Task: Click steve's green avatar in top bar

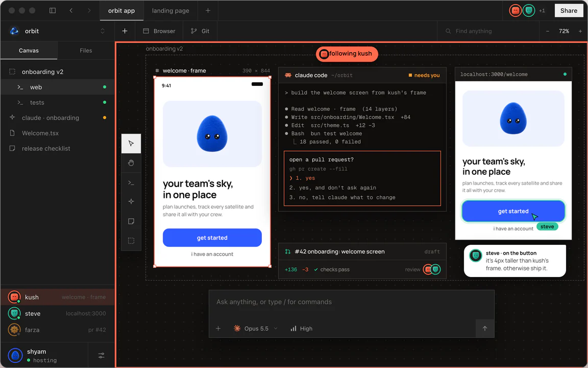Action: [x=529, y=11]
